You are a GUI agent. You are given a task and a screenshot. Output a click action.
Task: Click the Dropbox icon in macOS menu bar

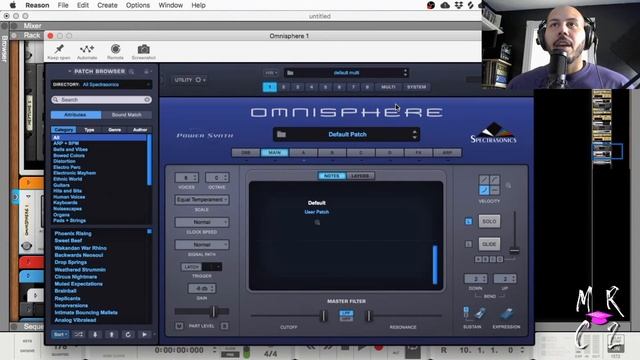click(x=458, y=5)
